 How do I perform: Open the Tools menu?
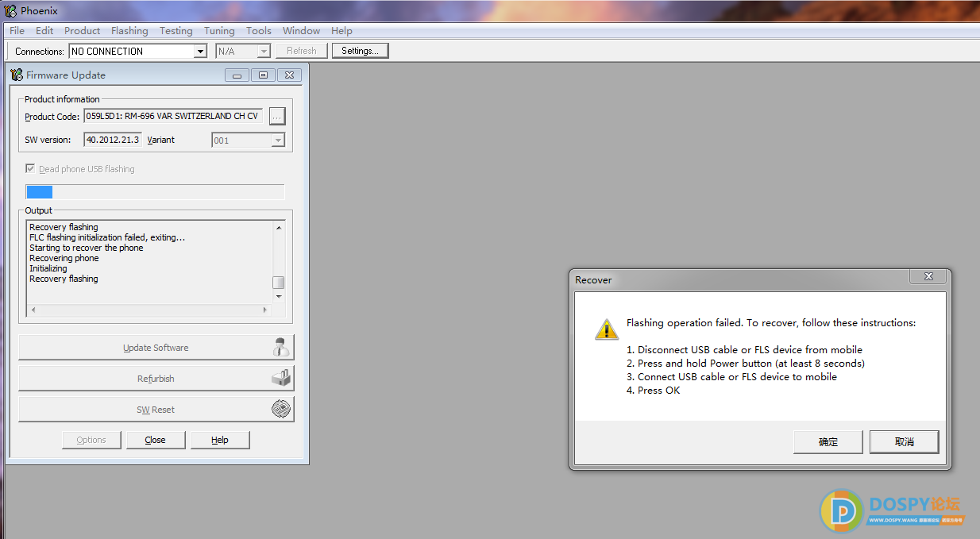[259, 31]
